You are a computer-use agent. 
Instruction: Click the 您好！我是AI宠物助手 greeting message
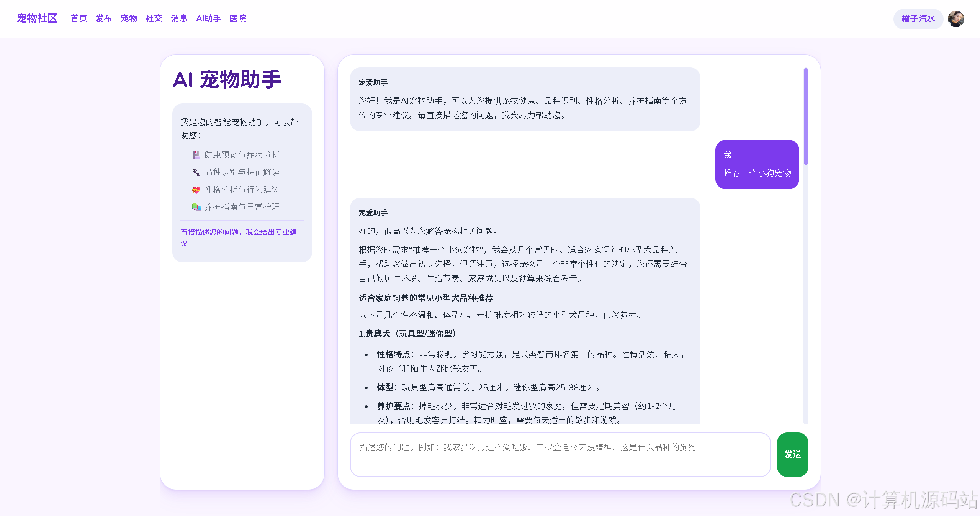click(522, 108)
